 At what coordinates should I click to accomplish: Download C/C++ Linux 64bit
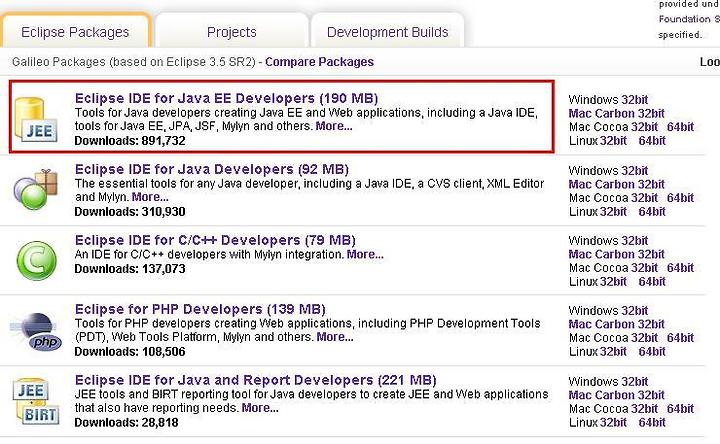(x=652, y=281)
